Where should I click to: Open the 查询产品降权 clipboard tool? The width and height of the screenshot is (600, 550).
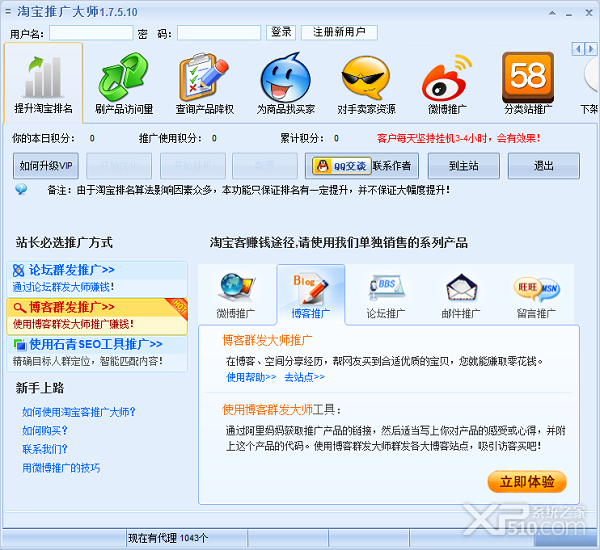(205, 83)
